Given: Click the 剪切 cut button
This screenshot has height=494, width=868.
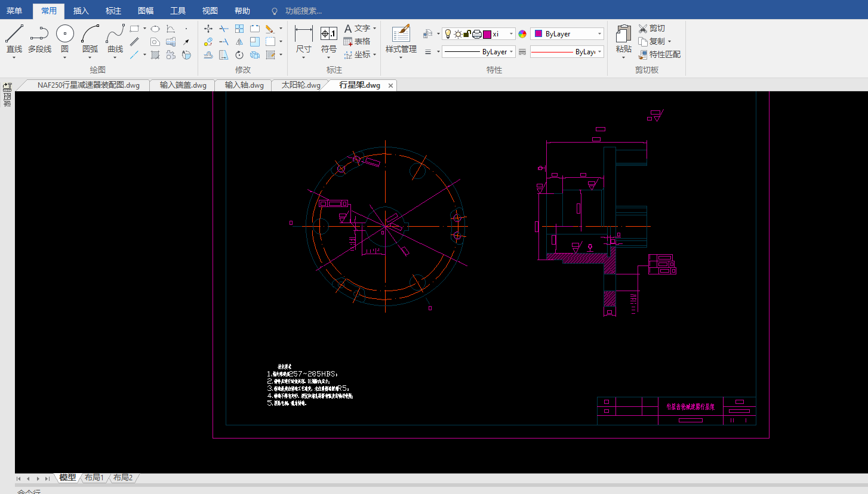Looking at the screenshot, I should point(651,28).
